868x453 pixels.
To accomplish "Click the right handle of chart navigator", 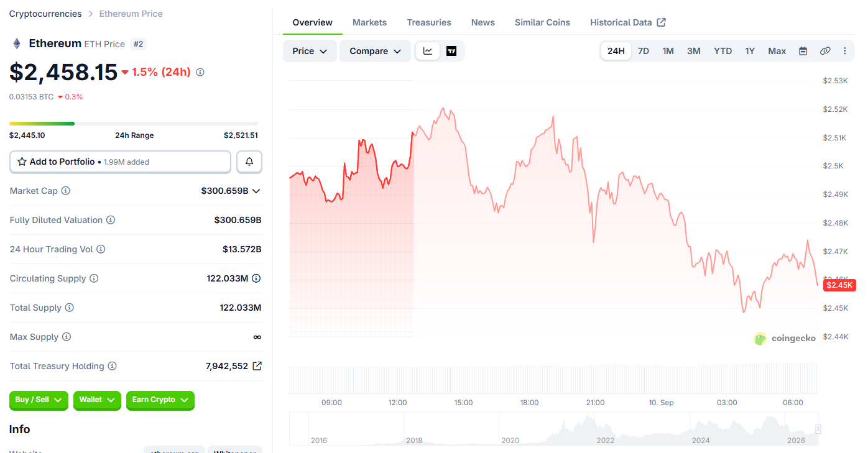I will click(x=818, y=429).
